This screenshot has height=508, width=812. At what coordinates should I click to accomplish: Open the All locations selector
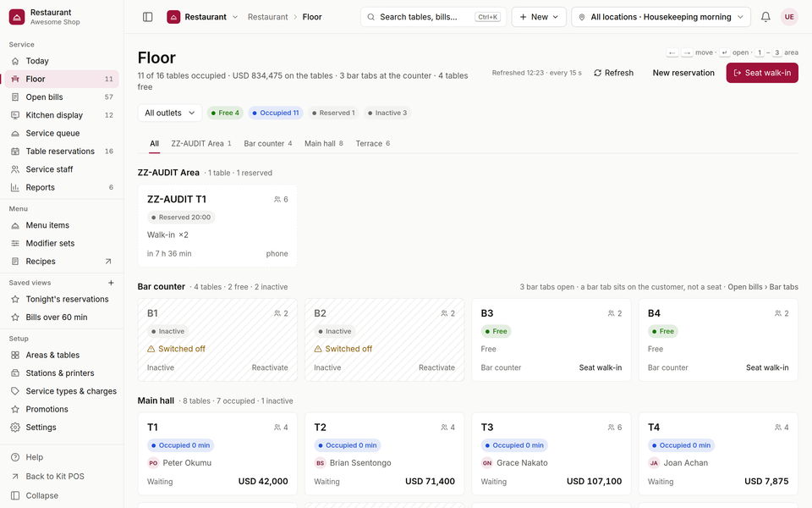tap(661, 17)
